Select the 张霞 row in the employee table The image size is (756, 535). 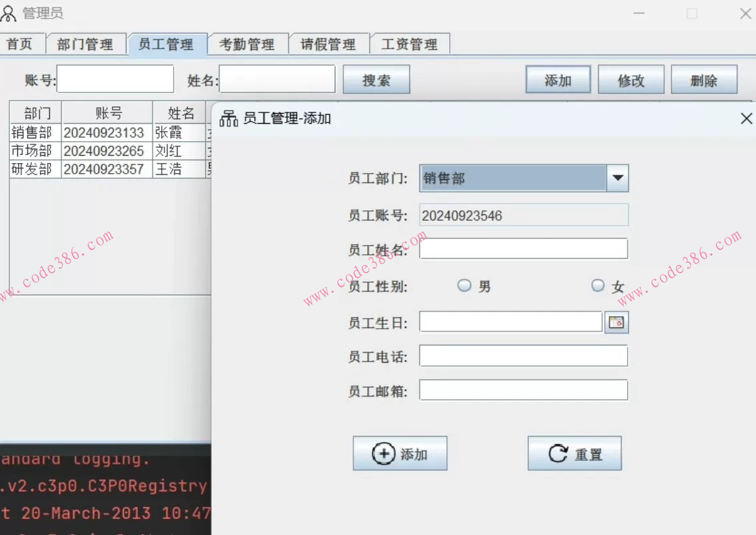point(106,132)
